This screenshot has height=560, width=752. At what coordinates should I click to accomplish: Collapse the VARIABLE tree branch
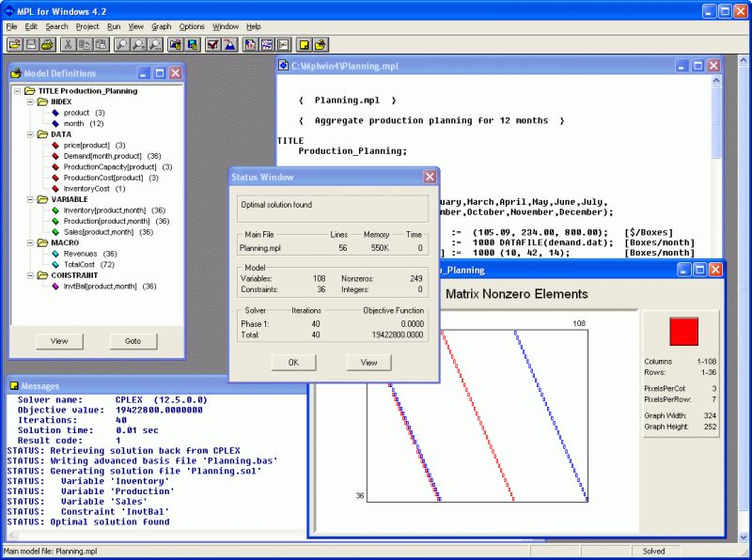coord(29,198)
